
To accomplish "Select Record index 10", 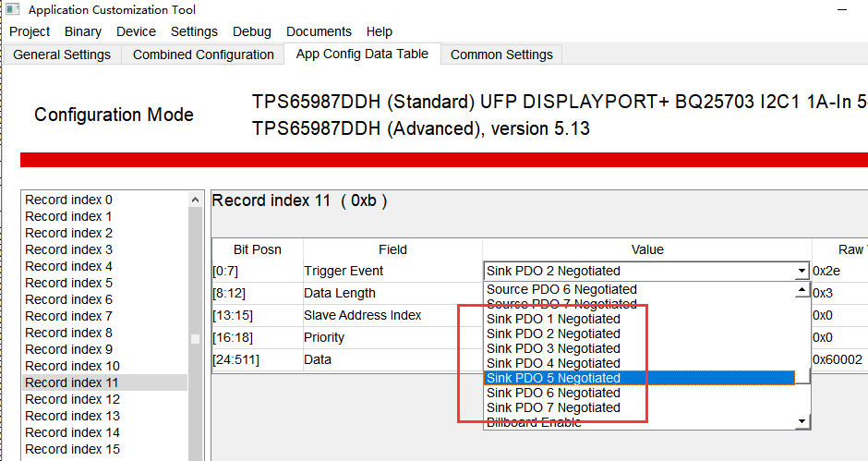I will coord(104,366).
